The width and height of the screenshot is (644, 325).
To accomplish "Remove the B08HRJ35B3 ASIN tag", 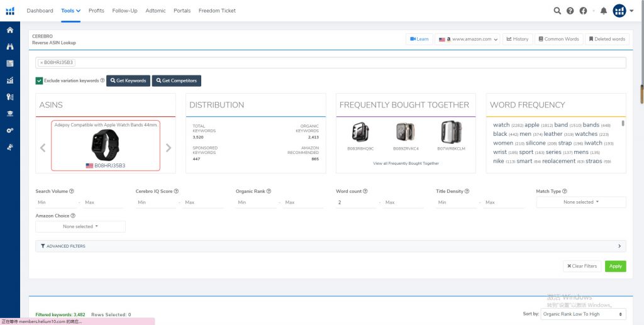I will click(42, 63).
